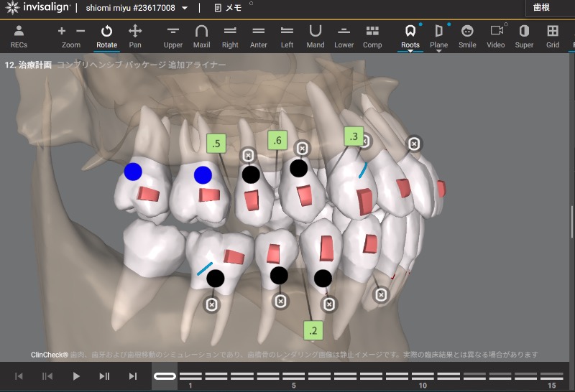
Task: Toggle Superimposition view
Action: 524,36
